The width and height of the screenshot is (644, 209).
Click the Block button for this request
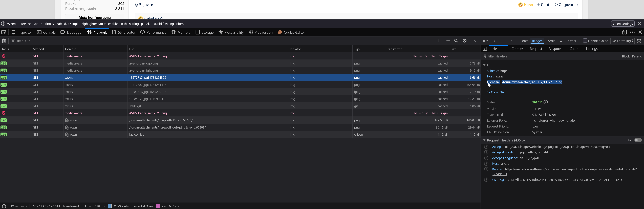click(x=626, y=56)
